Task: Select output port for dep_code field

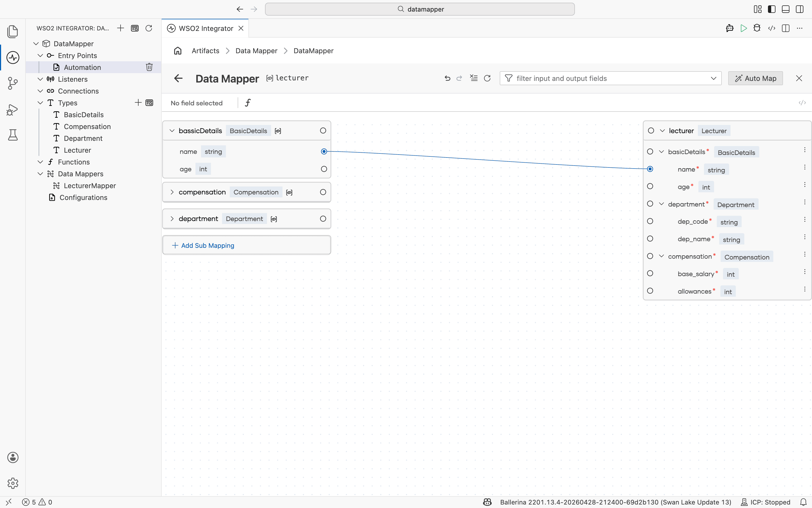Action: point(650,221)
